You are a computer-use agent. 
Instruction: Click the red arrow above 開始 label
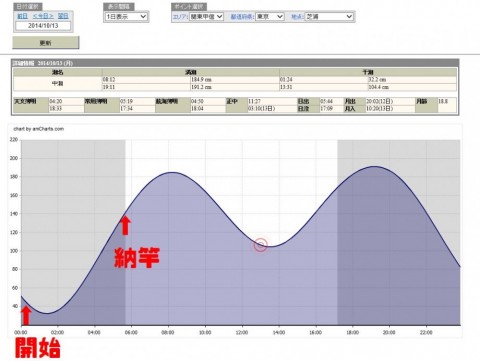tap(26, 316)
